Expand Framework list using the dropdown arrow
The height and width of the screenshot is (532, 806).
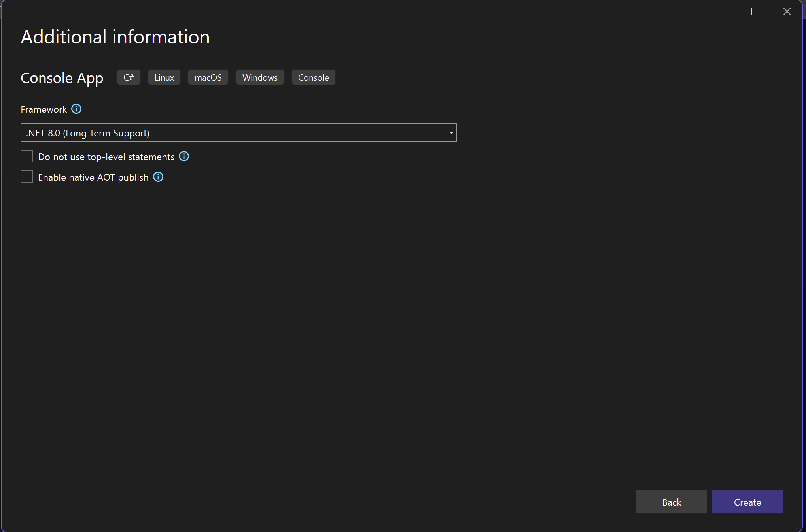pyautogui.click(x=451, y=133)
